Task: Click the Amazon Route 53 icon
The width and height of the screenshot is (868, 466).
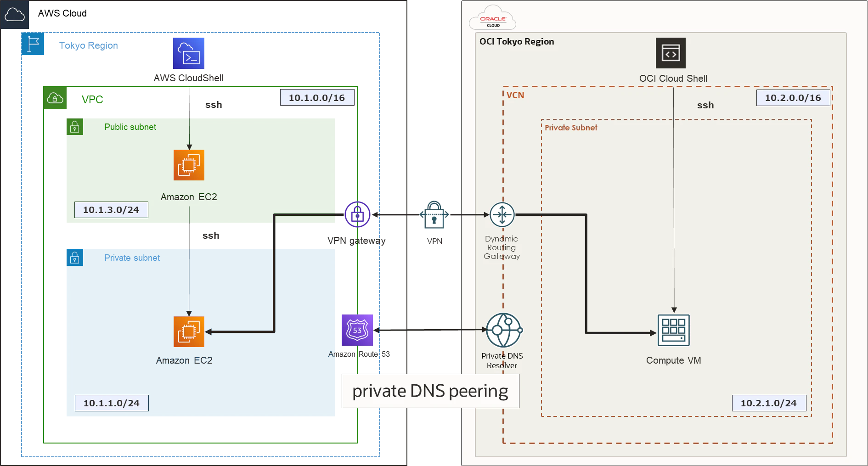Action: pos(357,330)
